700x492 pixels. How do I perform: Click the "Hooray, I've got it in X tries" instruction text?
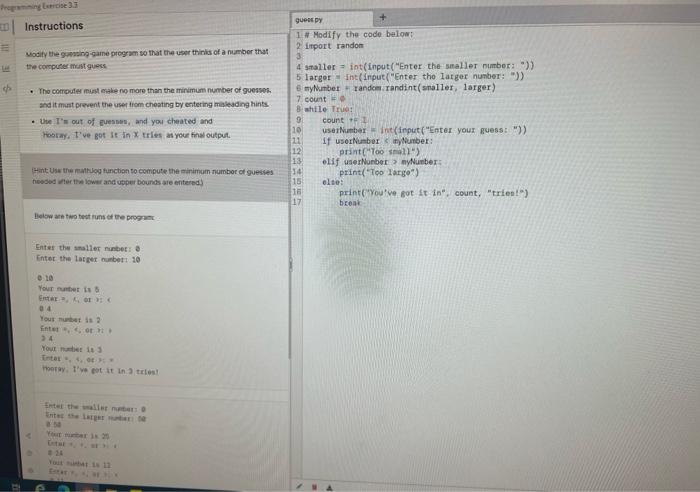point(102,135)
